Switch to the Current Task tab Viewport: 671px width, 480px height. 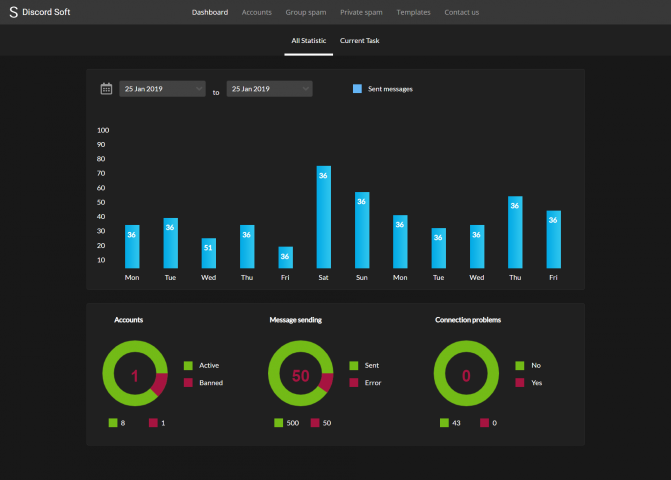(x=359, y=41)
